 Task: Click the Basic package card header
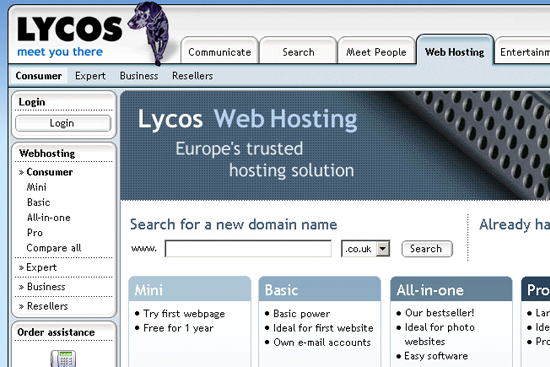tap(320, 289)
